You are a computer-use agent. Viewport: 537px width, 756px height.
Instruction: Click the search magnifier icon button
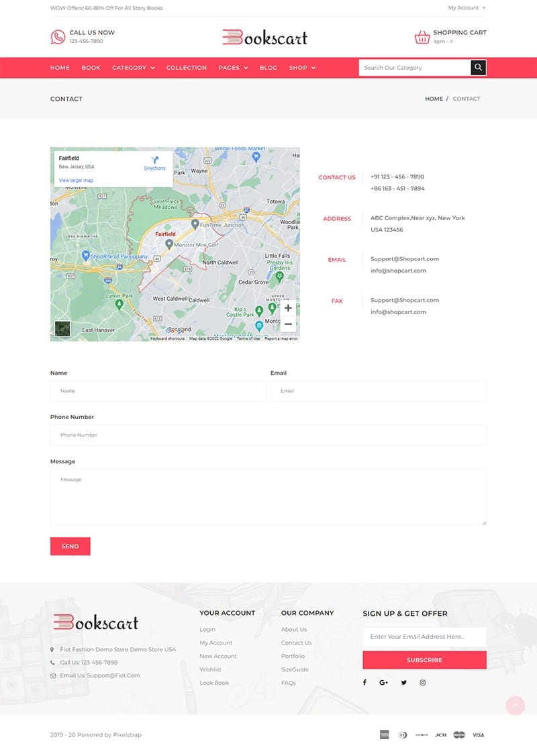[478, 68]
